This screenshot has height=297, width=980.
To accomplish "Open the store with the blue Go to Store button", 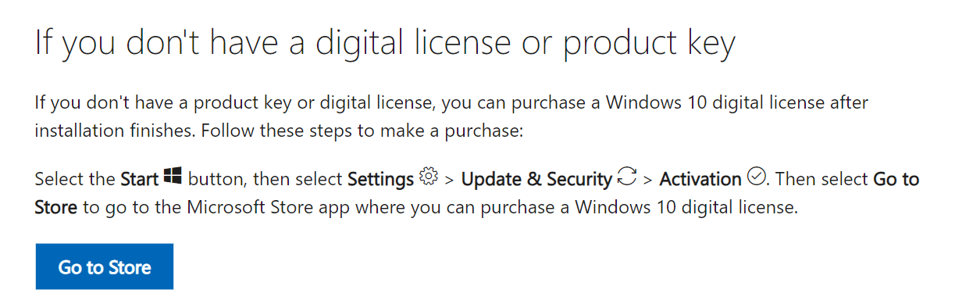I will 105,267.
